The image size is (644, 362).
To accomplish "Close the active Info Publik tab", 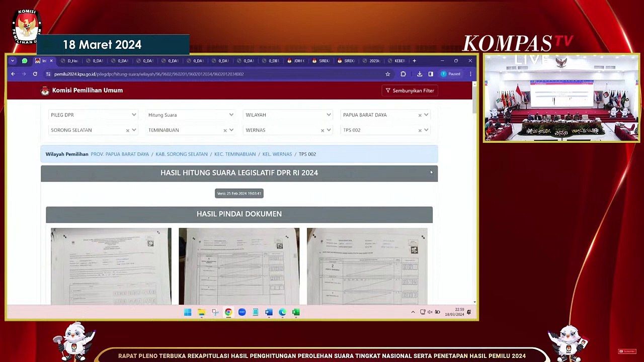I will click(51, 61).
